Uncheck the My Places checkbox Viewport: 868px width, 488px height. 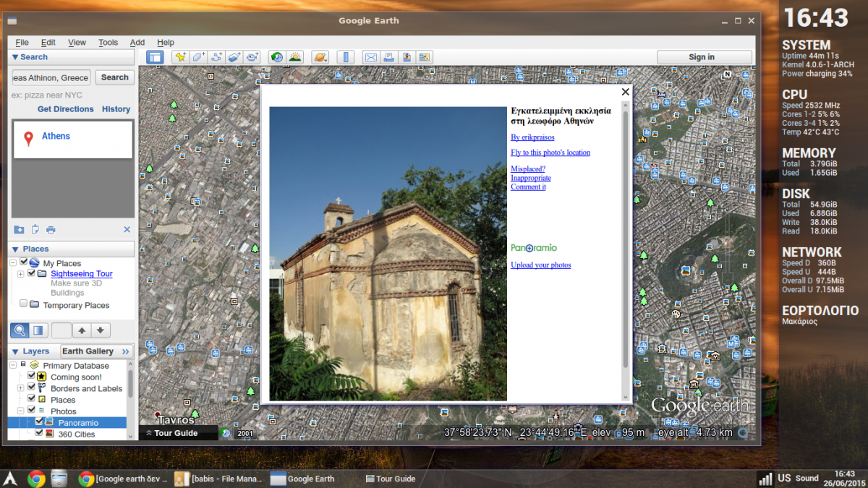tap(24, 262)
